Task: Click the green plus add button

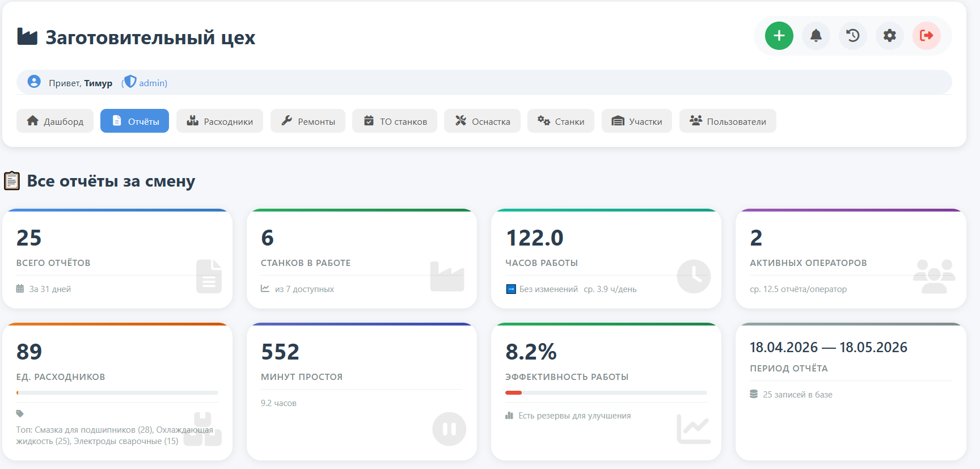Action: (779, 36)
